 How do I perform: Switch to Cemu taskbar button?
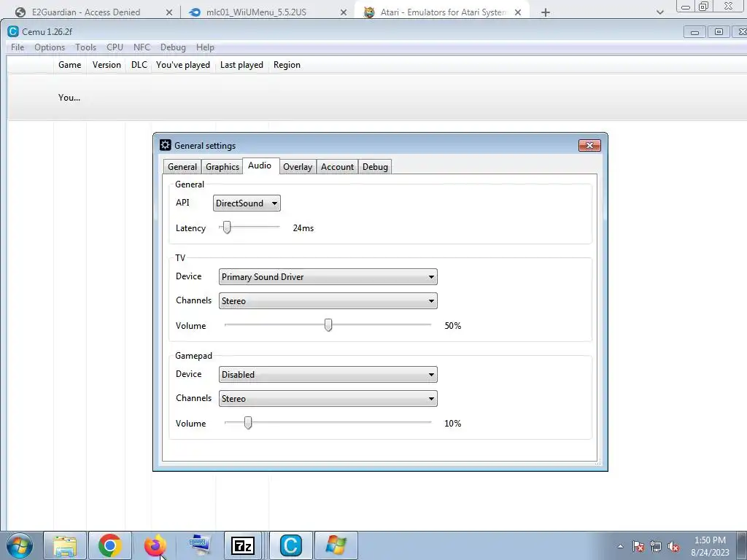click(290, 545)
